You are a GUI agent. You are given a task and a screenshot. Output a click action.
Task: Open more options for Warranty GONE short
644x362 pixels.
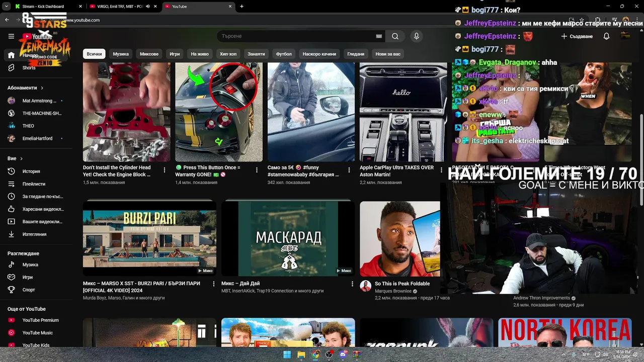pos(256,170)
